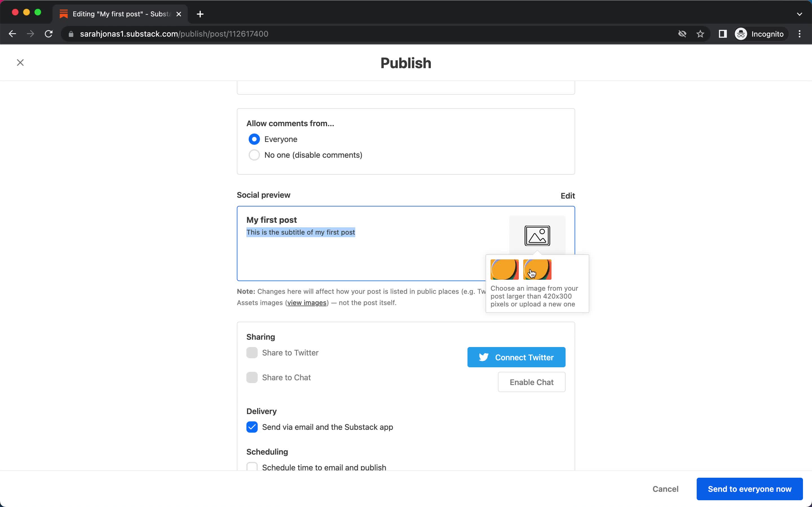Click the bookmark/reading list icon in toolbar
This screenshot has width=812, height=507.
click(x=722, y=34)
